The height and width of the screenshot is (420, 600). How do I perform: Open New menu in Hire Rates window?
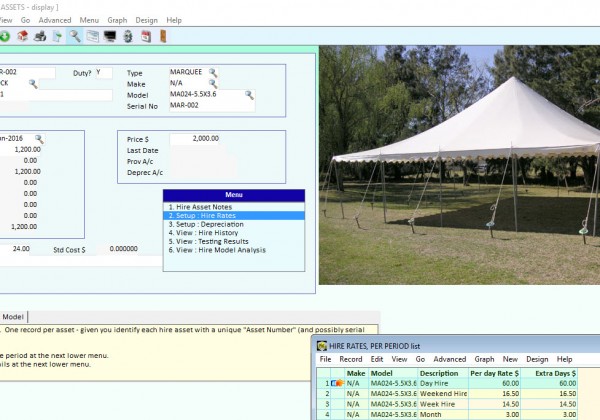pyautogui.click(x=510, y=359)
